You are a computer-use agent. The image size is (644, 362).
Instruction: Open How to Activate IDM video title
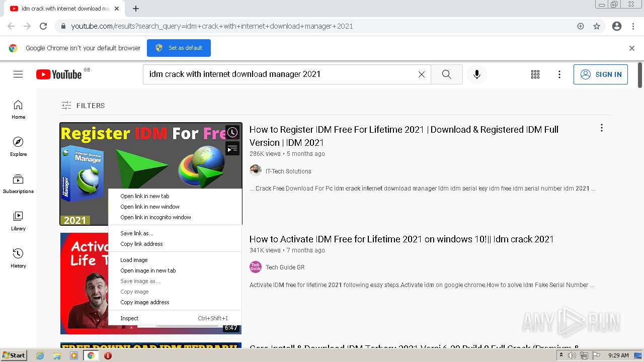tap(401, 239)
